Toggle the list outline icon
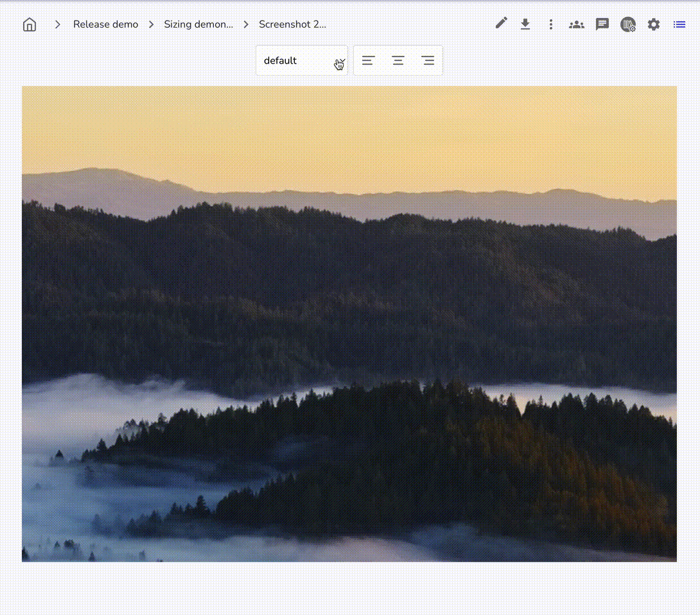 (679, 24)
